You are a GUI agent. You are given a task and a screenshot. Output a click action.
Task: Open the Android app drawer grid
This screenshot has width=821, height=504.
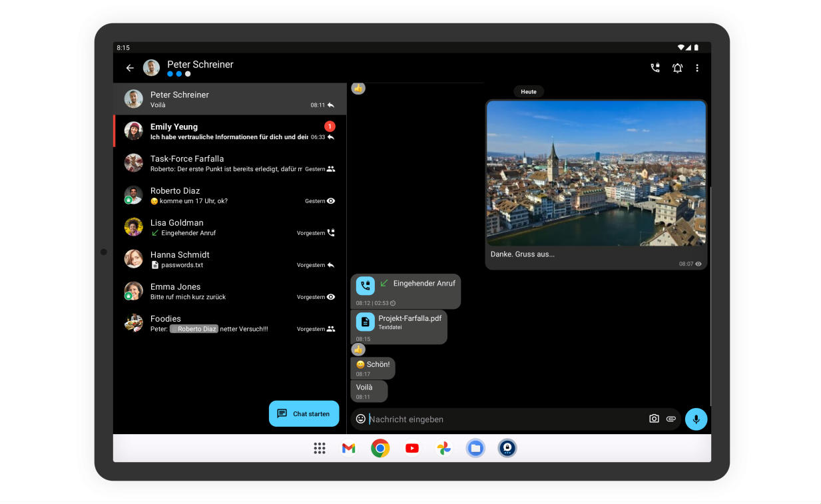click(x=320, y=448)
